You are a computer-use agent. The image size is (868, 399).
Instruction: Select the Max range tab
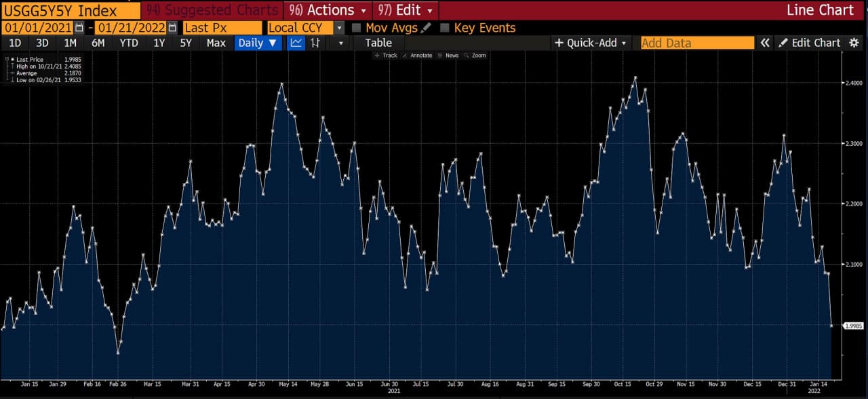coord(216,43)
